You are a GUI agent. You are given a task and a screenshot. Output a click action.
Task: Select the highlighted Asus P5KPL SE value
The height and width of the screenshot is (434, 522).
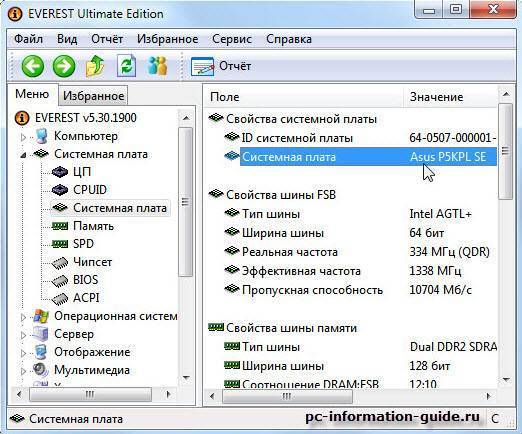pos(448,157)
